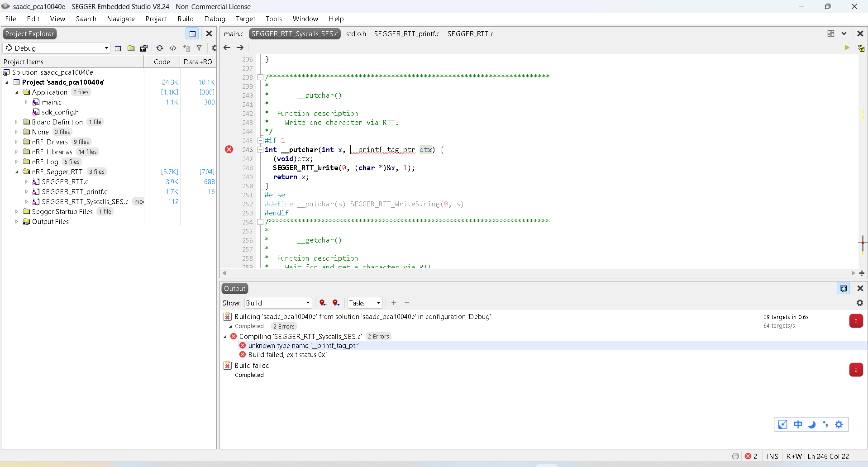Toggle INS insert mode in status bar
This screenshot has height=467, width=868.
coord(773,456)
